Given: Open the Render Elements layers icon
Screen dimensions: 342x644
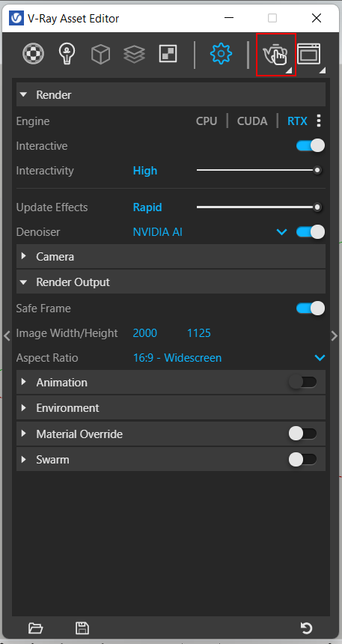Looking at the screenshot, I should click(134, 54).
